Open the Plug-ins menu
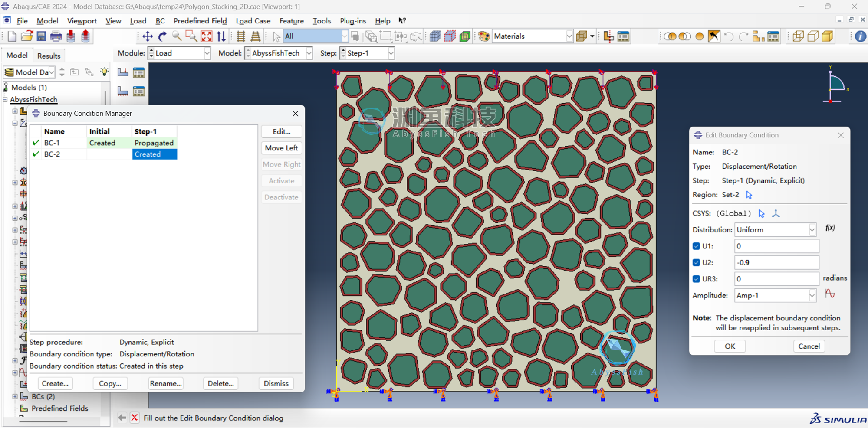 coord(353,21)
